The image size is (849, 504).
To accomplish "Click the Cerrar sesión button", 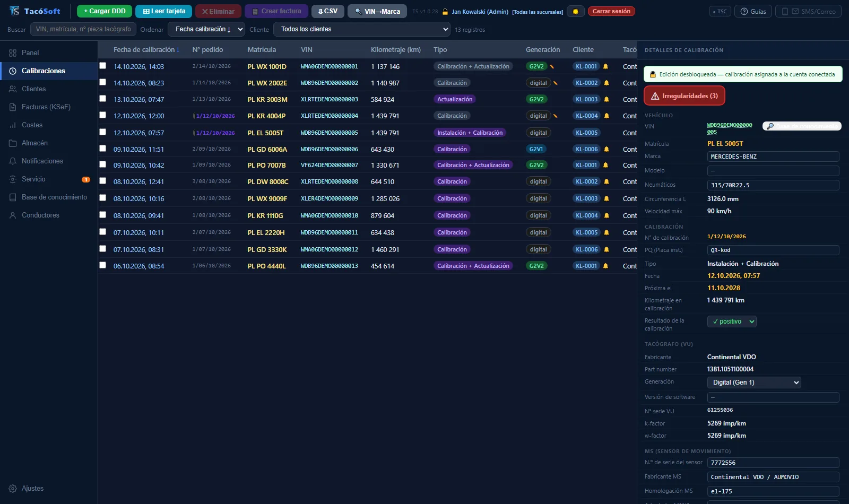I will [611, 11].
